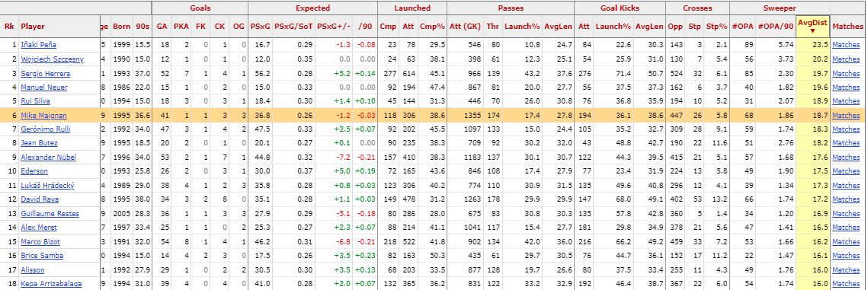Open Matches link for Alisson
Screen dimensions: 868x290
[x=846, y=269]
